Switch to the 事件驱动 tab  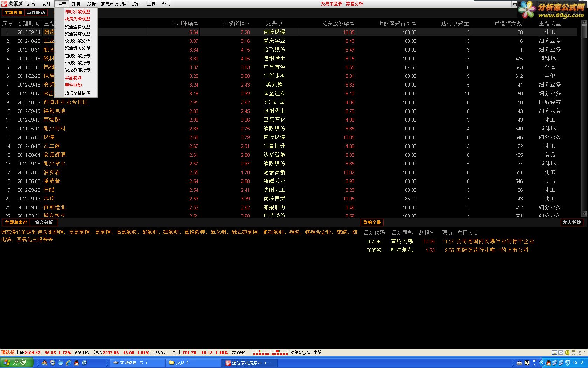pyautogui.click(x=36, y=13)
